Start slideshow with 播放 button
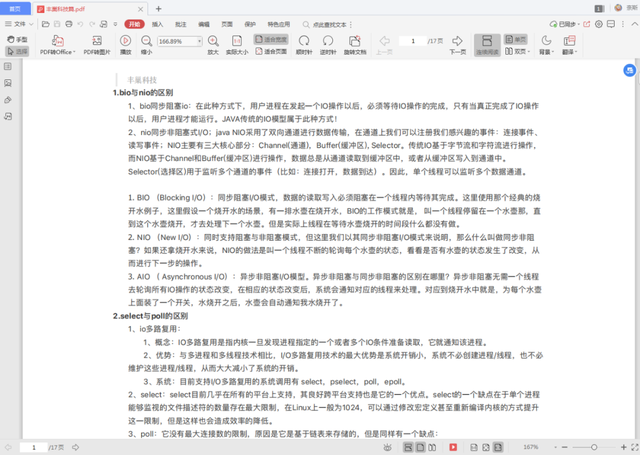Viewport: 640px width, 455px height. click(125, 45)
